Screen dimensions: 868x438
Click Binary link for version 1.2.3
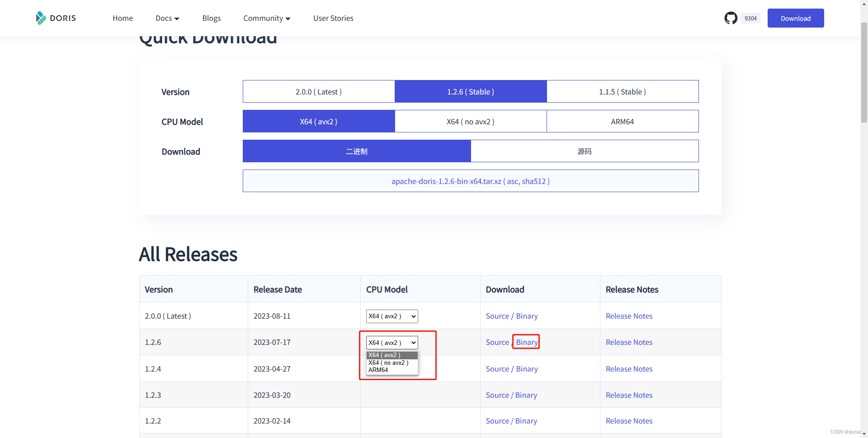[526, 395]
